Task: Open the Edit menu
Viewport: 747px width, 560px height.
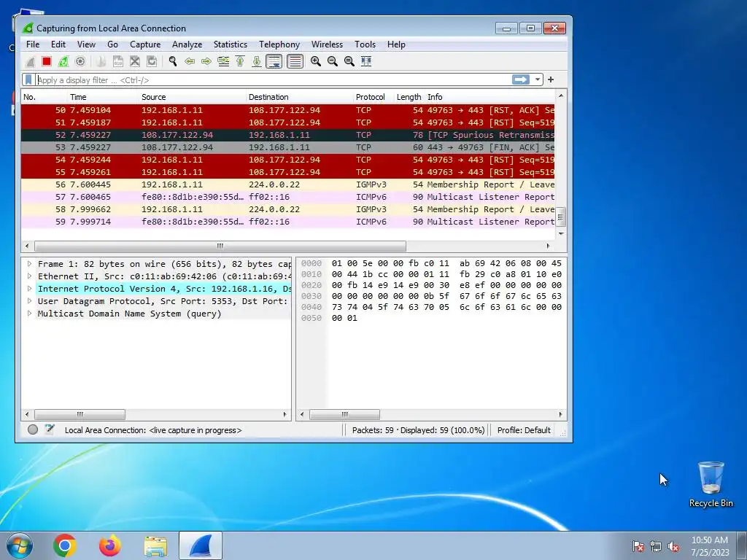Action: pos(58,44)
